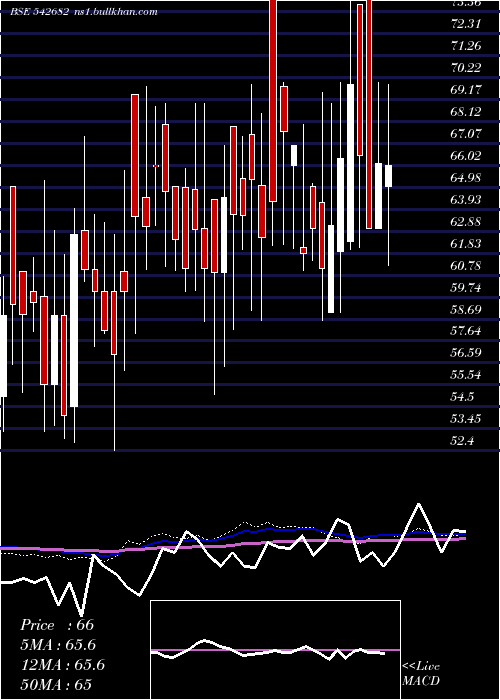Click the '<<Live MACD' label
This screenshot has width=500, height=700.
click(421, 674)
